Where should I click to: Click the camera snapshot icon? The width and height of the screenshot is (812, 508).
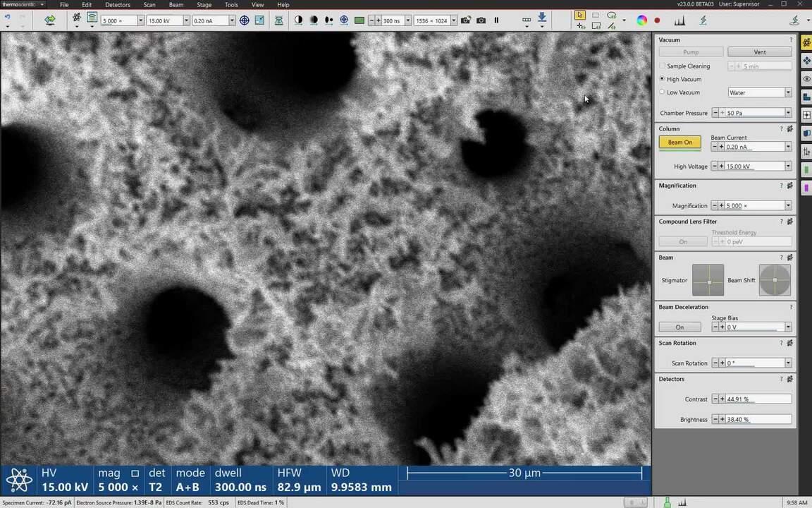[481, 20]
